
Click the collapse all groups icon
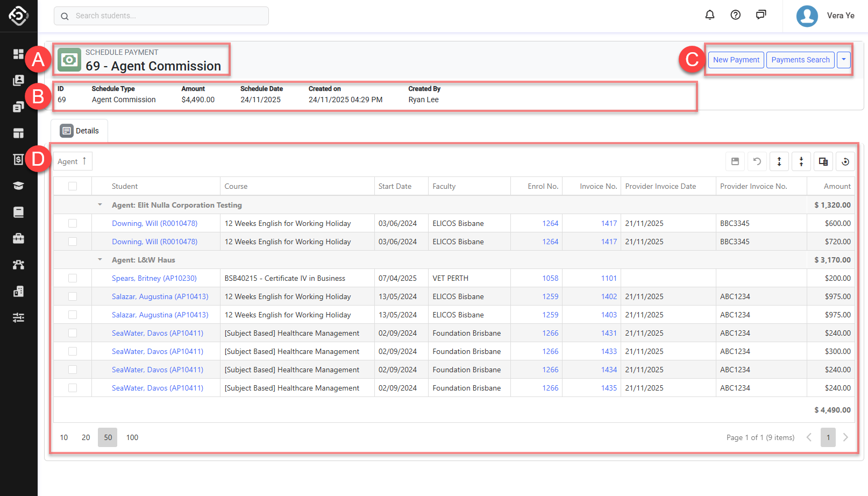coord(801,161)
